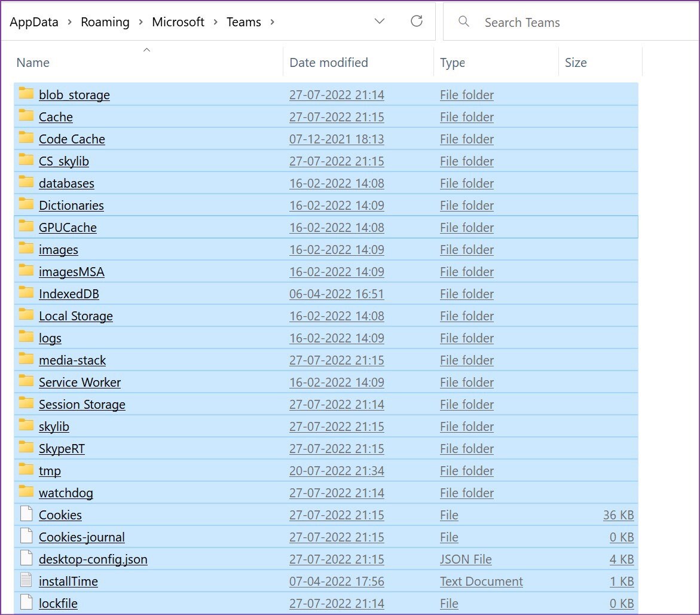
Task: Click the blob_storage folder icon
Action: (26, 94)
